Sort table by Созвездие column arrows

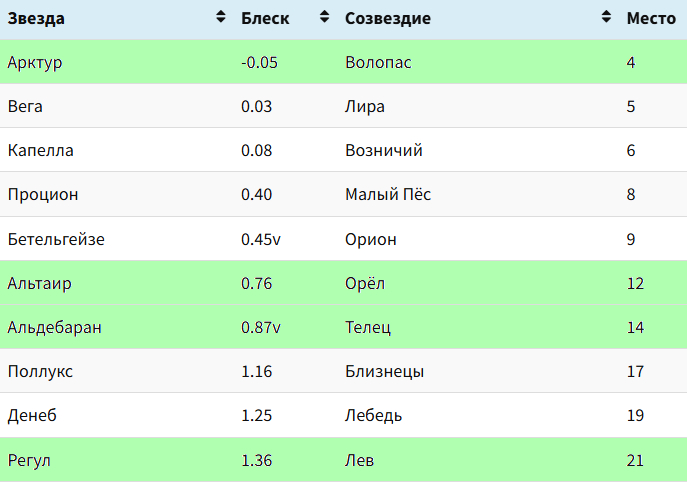click(x=606, y=17)
